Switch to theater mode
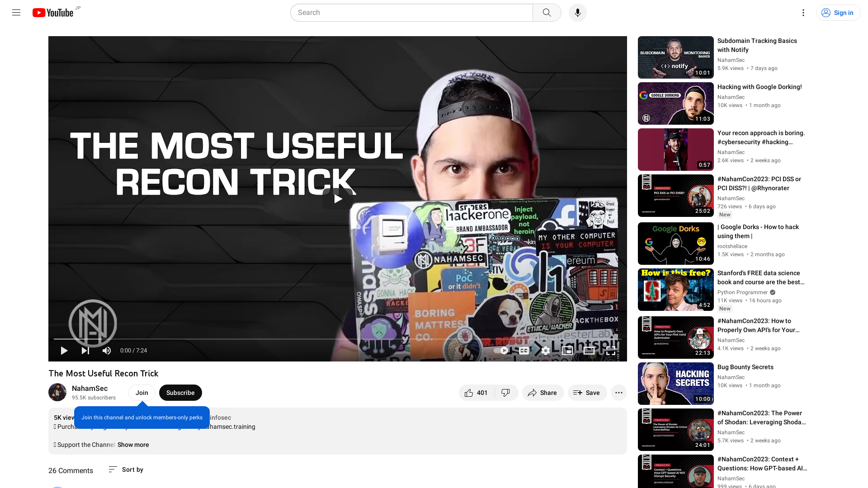Screen dimensions: 868x488 pos(589,351)
